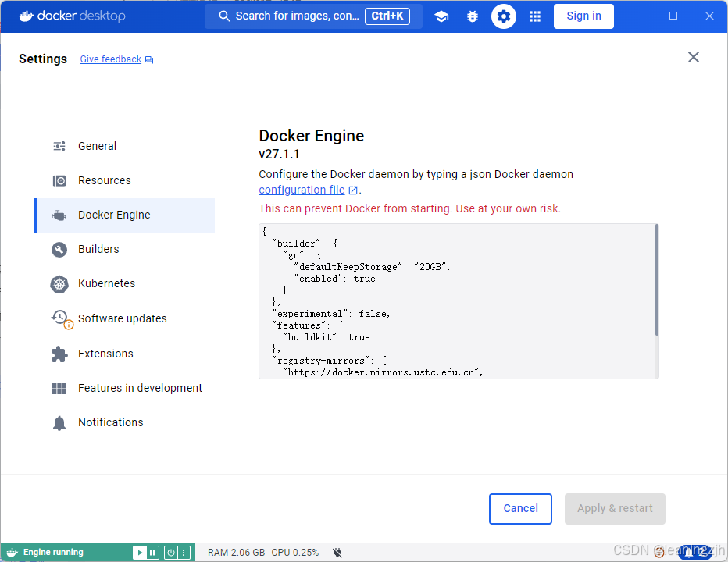Click the "experimental": false line
The width and height of the screenshot is (728, 562).
click(331, 314)
